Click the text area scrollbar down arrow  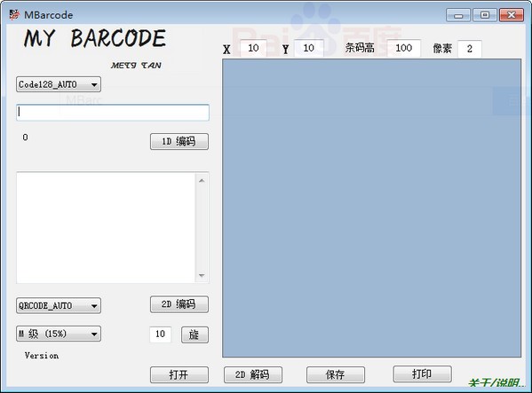point(202,275)
